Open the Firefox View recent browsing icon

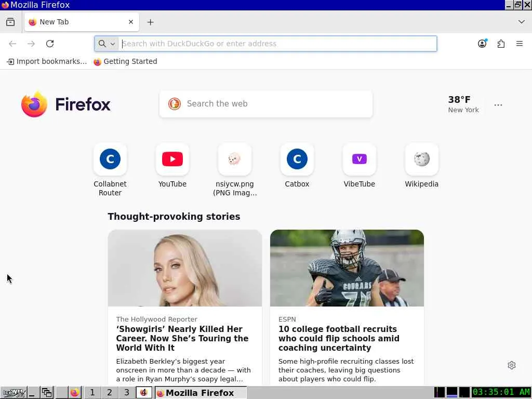10,22
